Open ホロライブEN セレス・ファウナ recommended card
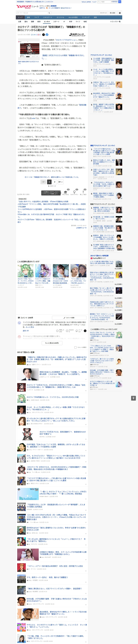The height and width of the screenshot is (644, 138). coord(26,276)
